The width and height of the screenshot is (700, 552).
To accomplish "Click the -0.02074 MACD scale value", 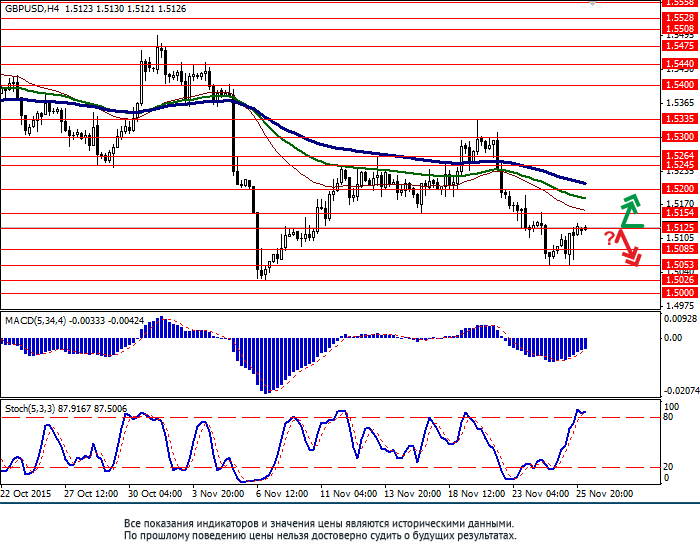I will [x=681, y=391].
